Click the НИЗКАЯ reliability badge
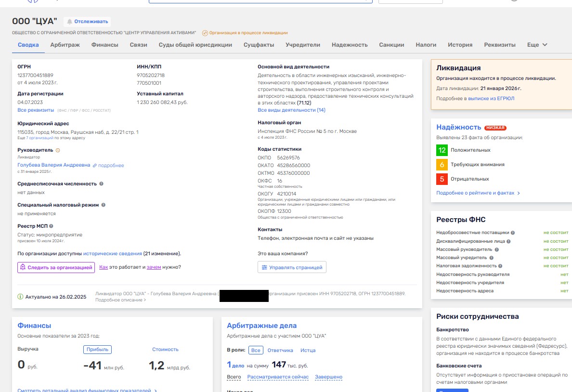This screenshot has width=572, height=392. (495, 128)
